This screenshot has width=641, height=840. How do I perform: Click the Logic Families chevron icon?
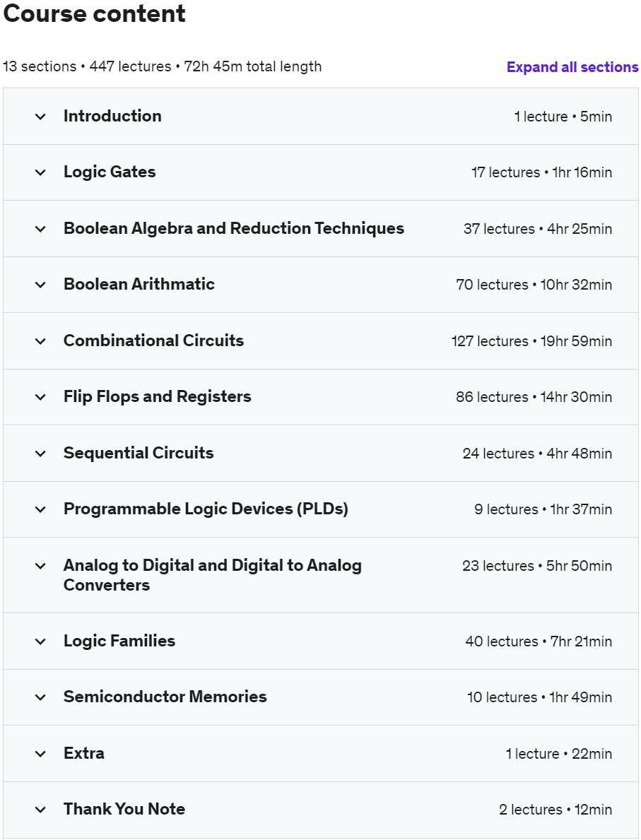point(40,641)
